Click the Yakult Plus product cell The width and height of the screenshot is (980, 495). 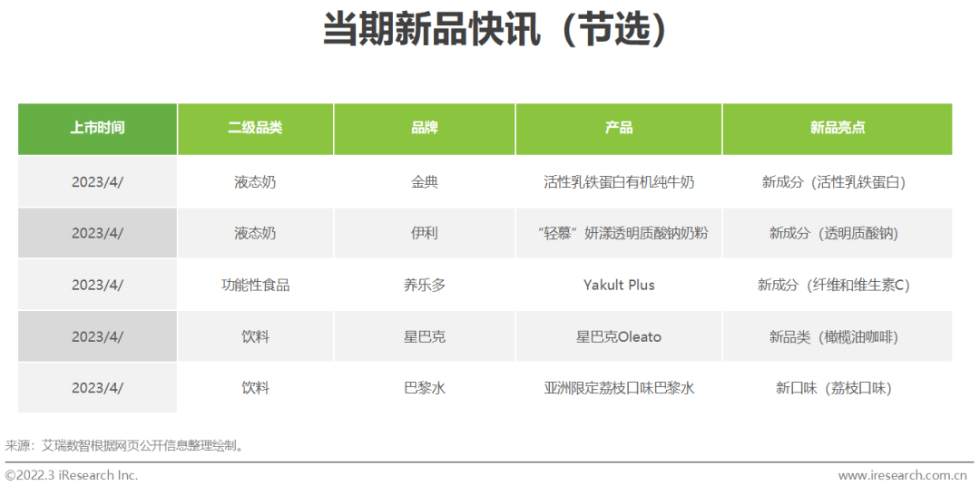[619, 285]
